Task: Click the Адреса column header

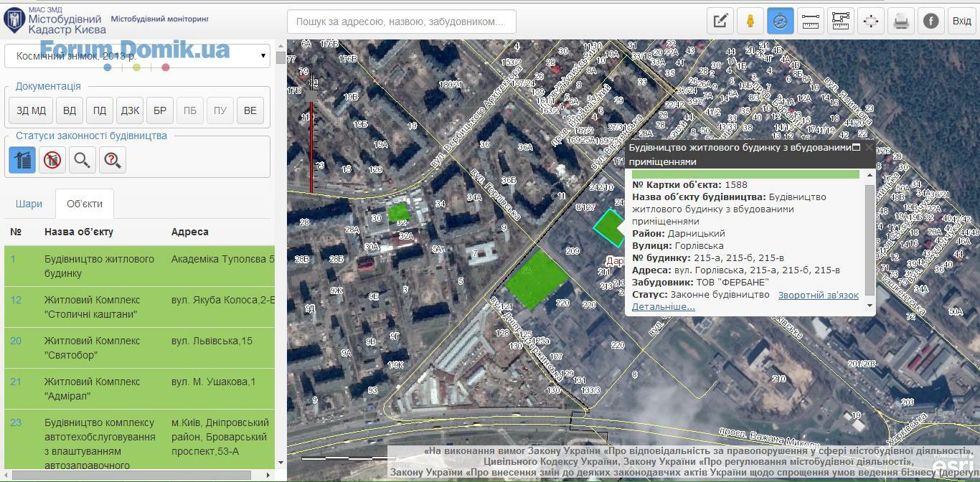Action: click(x=190, y=232)
